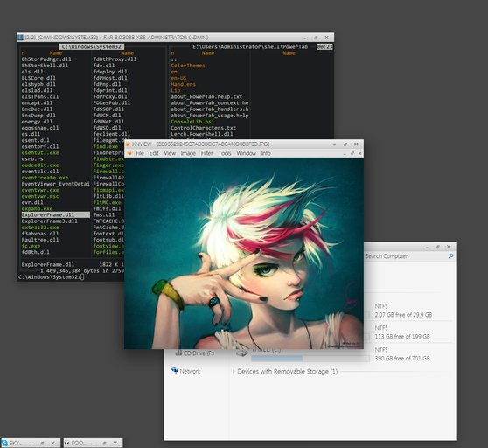Select fdBthProxy.dll in FAR panel

(x=115, y=59)
